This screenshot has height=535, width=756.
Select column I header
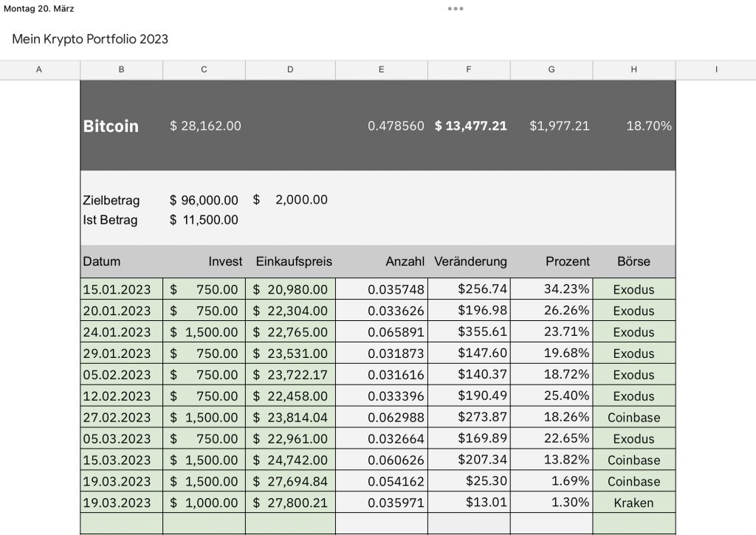[x=716, y=69]
